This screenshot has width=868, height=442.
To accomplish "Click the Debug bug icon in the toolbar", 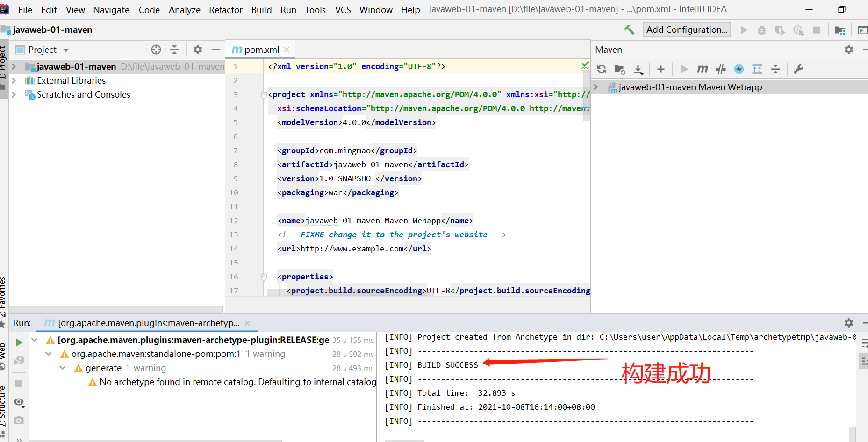I will coord(762,30).
